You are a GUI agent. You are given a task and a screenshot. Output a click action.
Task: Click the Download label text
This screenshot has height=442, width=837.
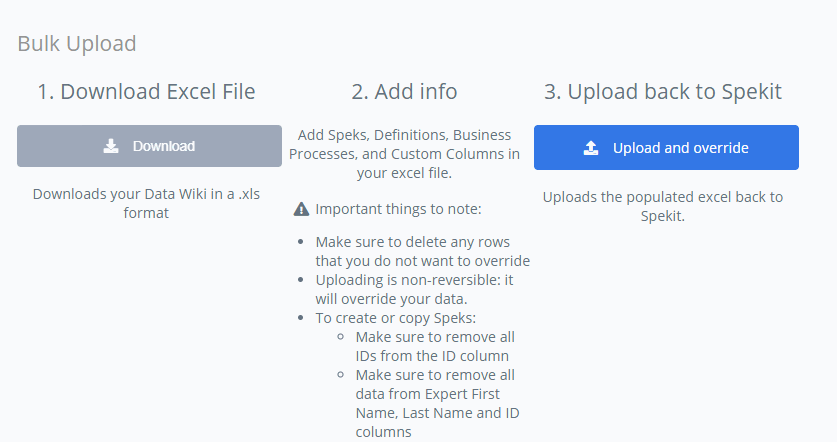(x=164, y=146)
